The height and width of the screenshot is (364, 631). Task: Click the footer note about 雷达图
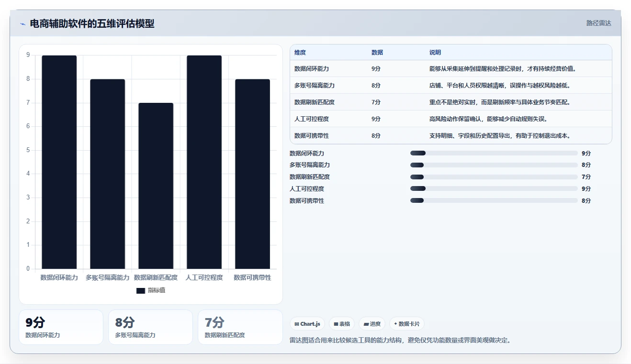click(400, 341)
